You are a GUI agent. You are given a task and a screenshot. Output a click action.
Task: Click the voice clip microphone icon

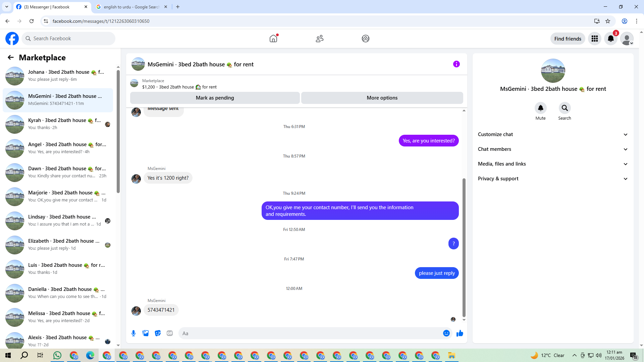click(133, 333)
